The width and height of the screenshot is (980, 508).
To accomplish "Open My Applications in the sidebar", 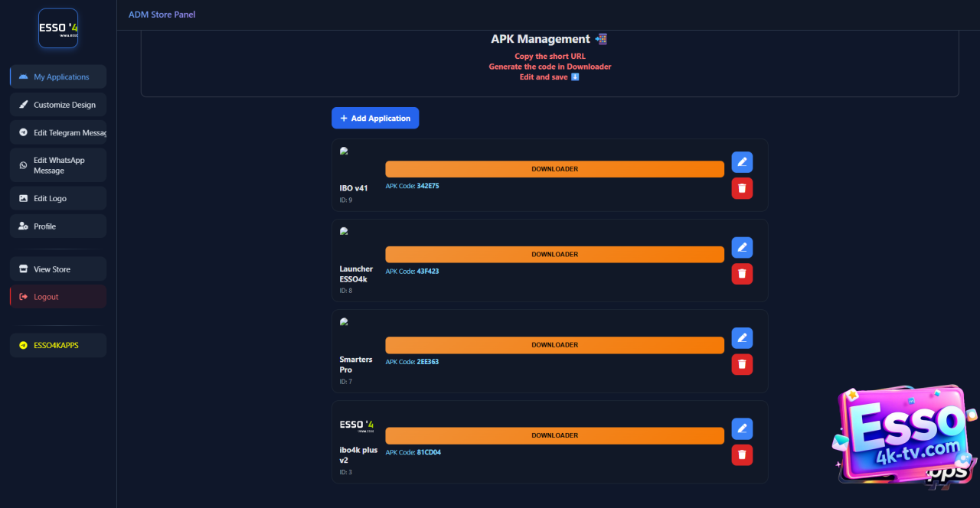I will click(x=58, y=77).
